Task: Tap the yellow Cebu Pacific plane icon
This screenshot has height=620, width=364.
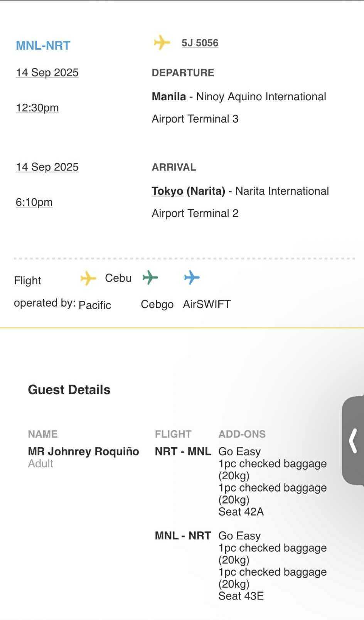Action: click(88, 278)
